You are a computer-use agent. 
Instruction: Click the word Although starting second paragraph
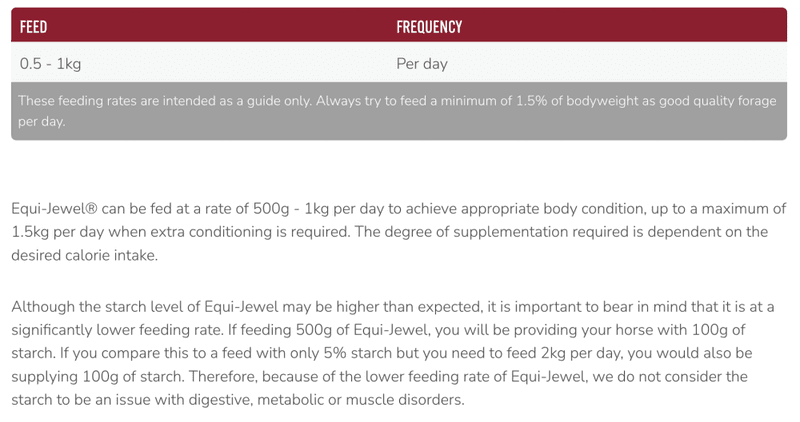43,307
